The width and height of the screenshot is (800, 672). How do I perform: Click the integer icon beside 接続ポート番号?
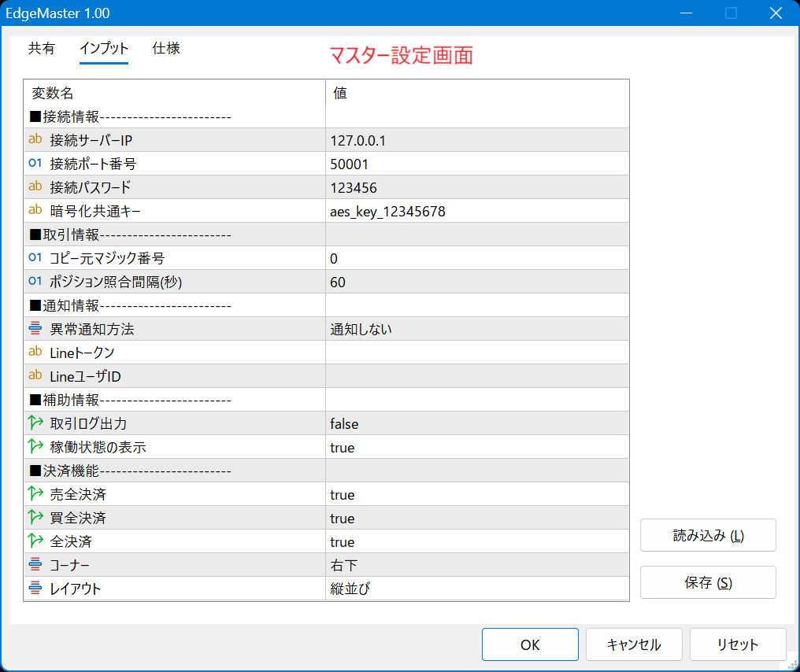[x=35, y=163]
